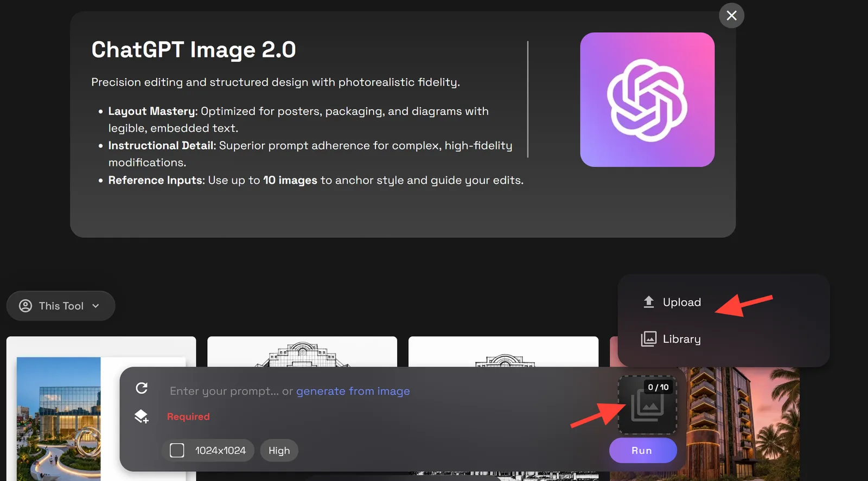Click the ChatGPT logo tile
Viewport: 868px width, 481px height.
[x=647, y=100]
